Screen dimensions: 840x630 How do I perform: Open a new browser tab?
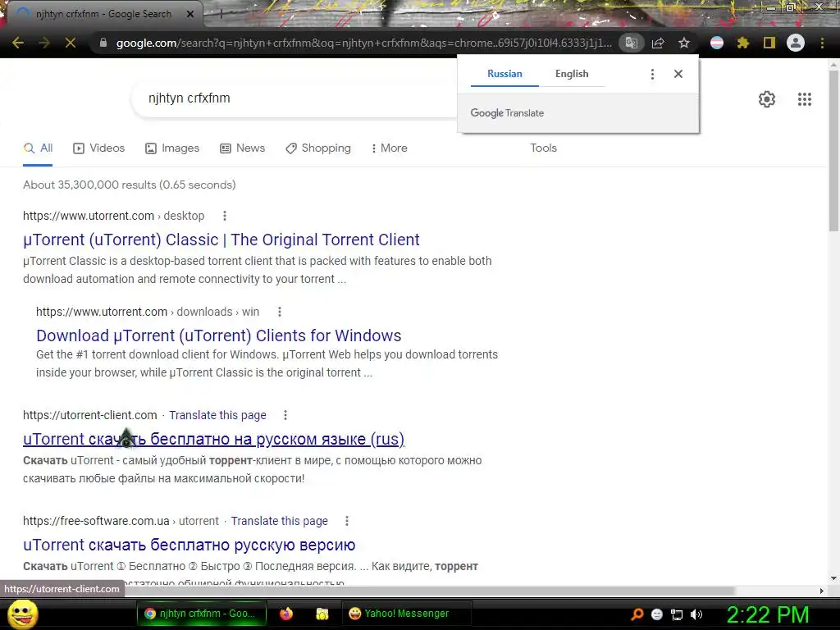(221, 14)
